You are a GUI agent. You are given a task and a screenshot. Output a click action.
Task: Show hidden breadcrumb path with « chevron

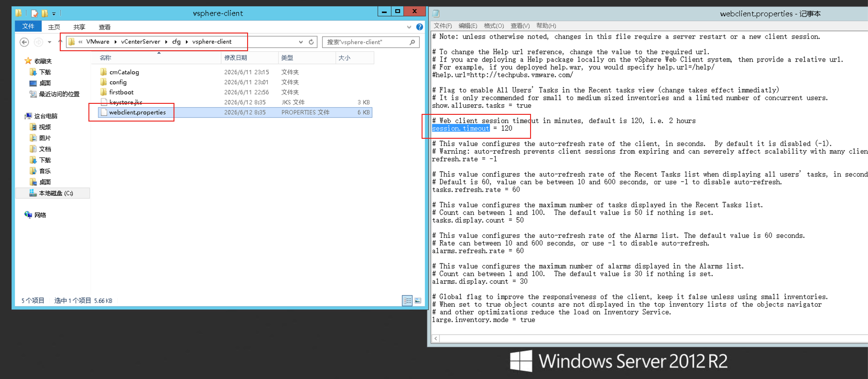click(x=80, y=42)
